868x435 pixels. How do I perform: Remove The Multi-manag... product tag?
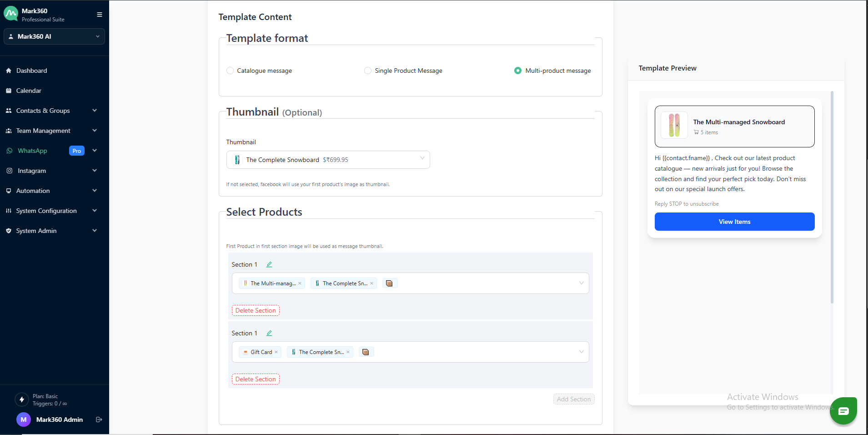coord(300,283)
